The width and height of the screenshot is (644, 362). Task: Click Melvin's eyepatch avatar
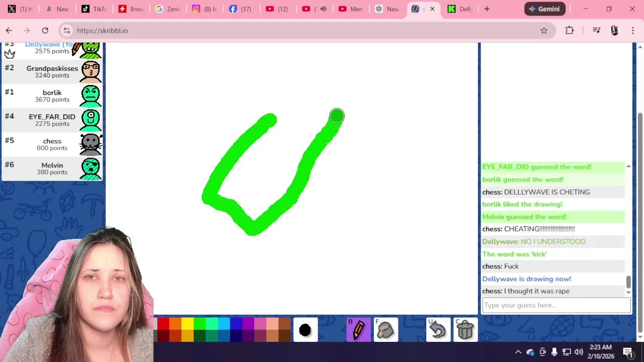tap(91, 168)
